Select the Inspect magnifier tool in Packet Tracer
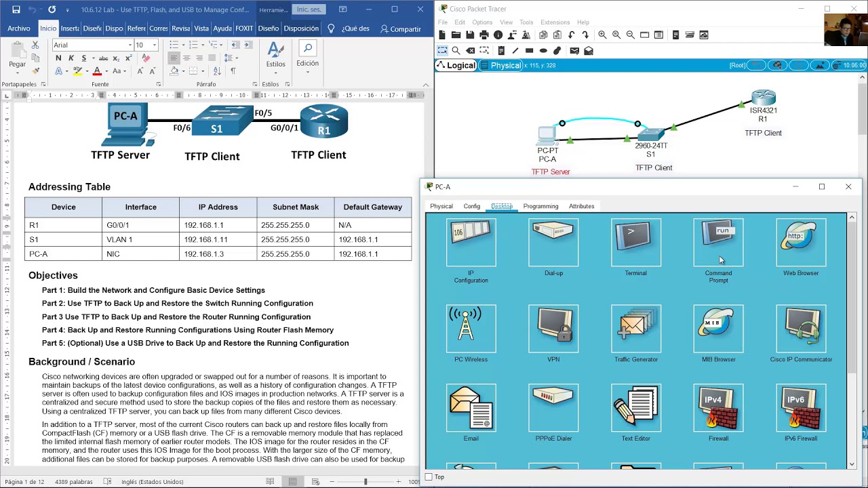Image resolution: width=868 pixels, height=488 pixels. point(456,51)
